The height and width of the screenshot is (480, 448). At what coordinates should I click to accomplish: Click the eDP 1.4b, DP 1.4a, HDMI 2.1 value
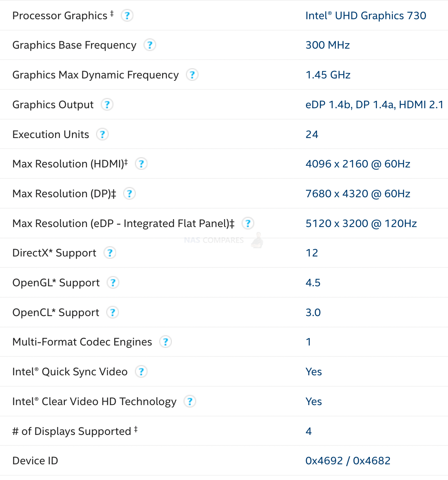click(x=375, y=105)
